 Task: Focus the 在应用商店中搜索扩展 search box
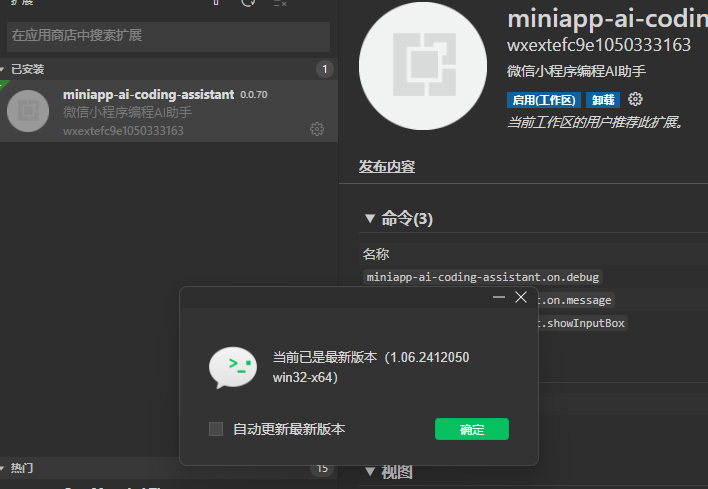click(x=168, y=36)
